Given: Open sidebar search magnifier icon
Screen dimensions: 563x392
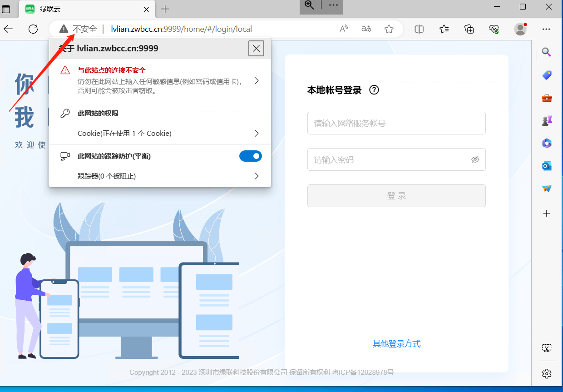Looking at the screenshot, I should pos(547,52).
